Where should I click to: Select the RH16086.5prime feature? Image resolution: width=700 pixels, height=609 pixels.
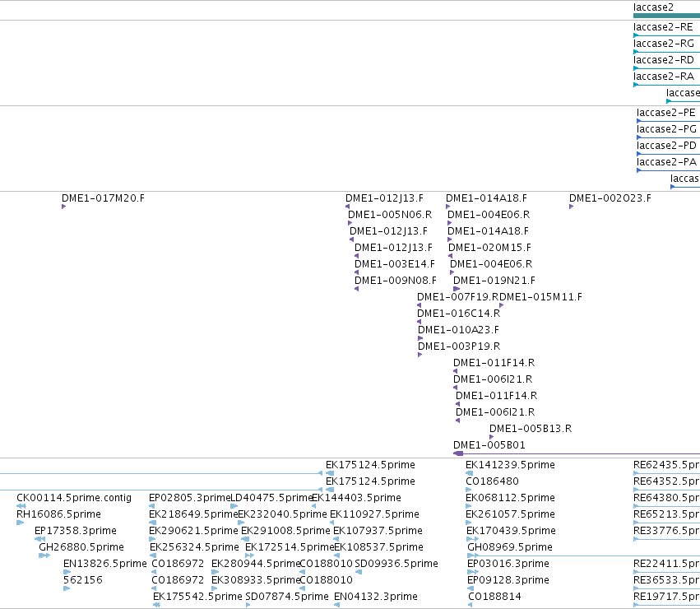[x=58, y=514]
